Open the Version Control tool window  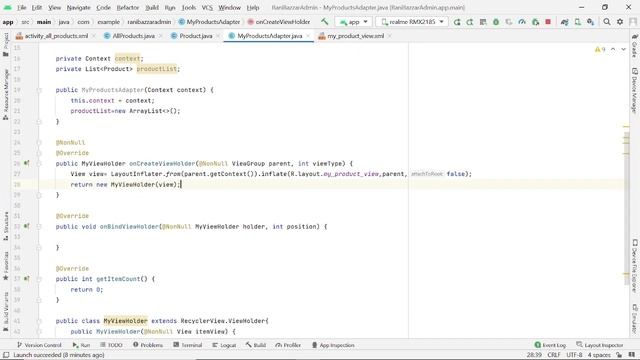pos(39,345)
